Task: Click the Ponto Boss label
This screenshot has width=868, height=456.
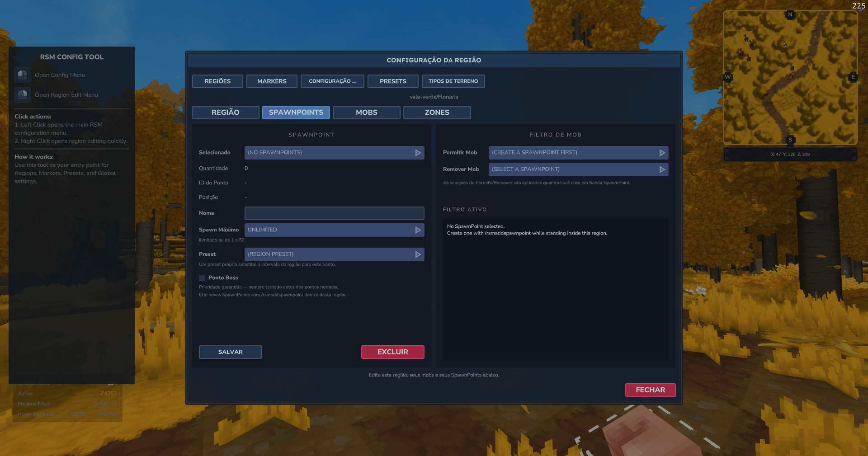Action: pos(223,278)
